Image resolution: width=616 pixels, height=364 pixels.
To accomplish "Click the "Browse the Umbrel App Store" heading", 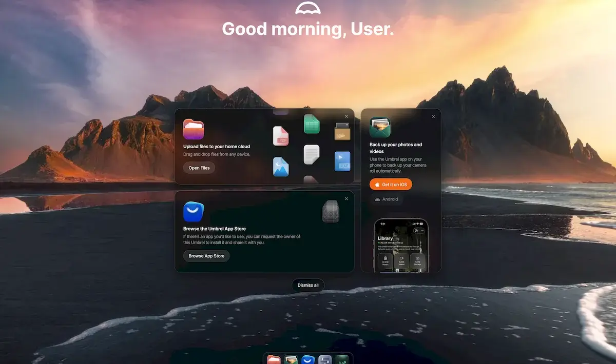I will tap(215, 229).
